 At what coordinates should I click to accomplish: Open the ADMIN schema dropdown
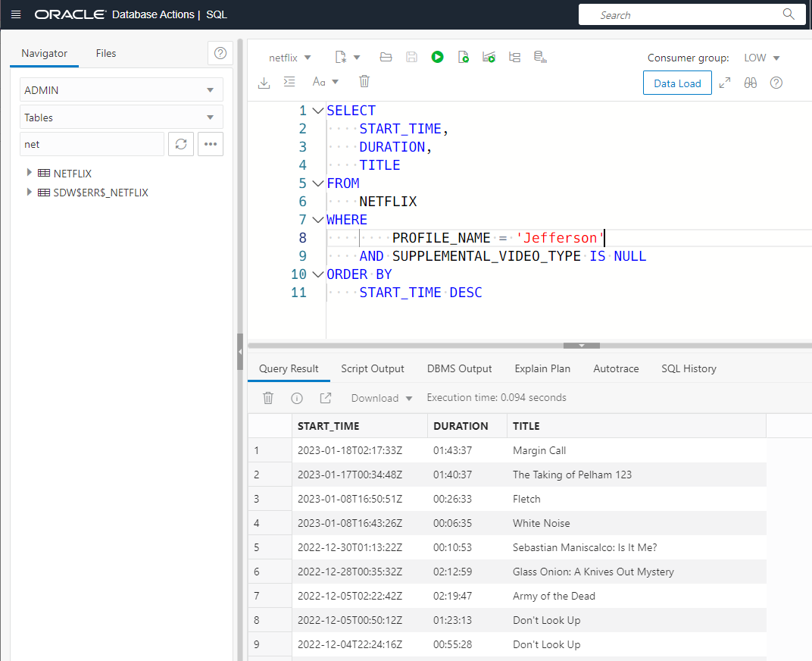coord(122,89)
